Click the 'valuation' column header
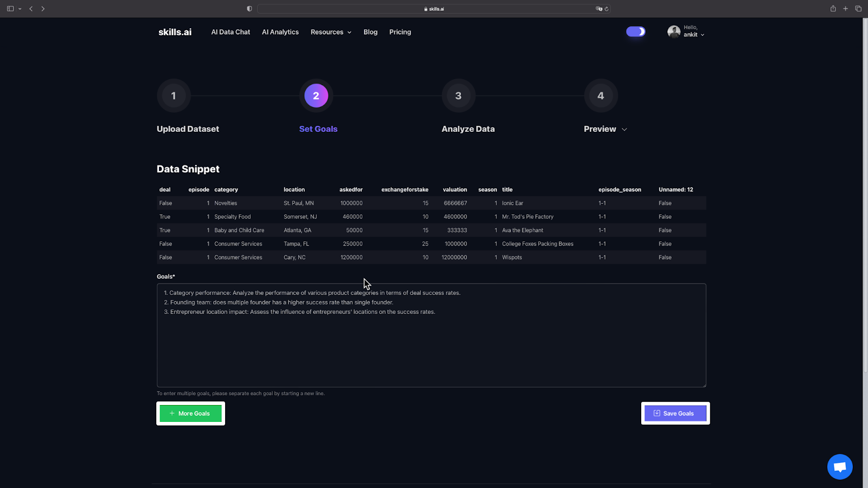The image size is (868, 488). pos(455,190)
